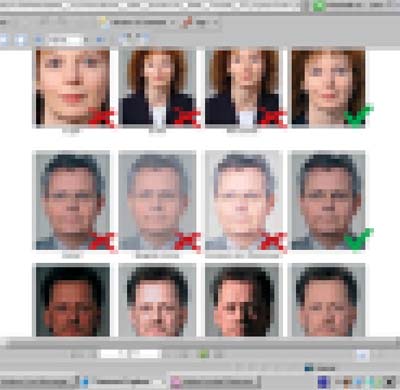This screenshot has height=390, width=400.
Task: Click the first white input box in bottom toolbar
Action: pos(114,354)
